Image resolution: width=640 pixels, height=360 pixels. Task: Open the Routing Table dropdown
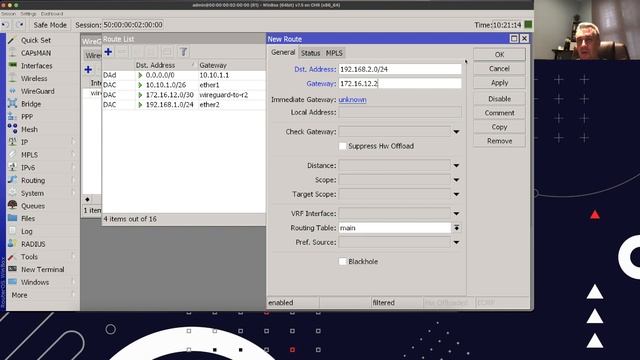coord(456,228)
